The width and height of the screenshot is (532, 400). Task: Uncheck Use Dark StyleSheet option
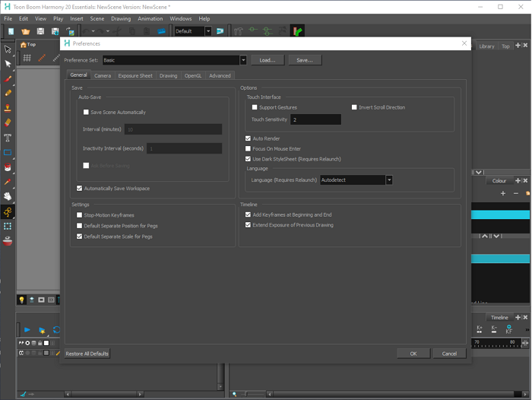248,159
